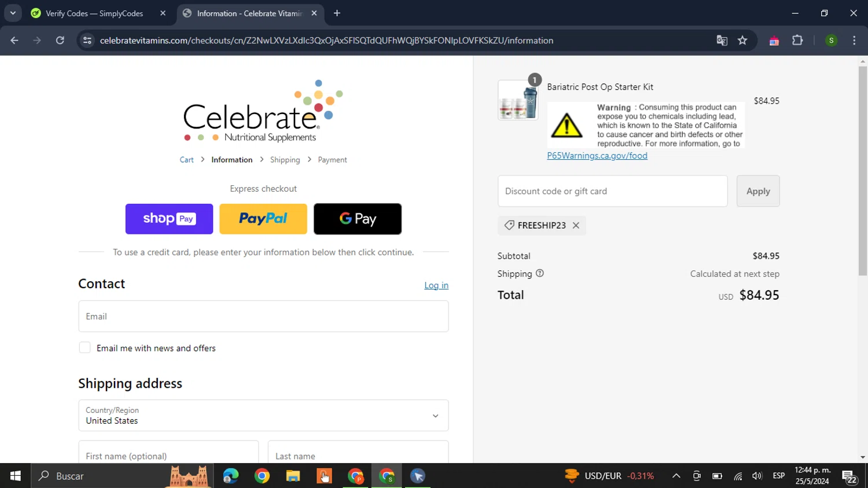Select the Information breadcrumb step

(x=231, y=160)
